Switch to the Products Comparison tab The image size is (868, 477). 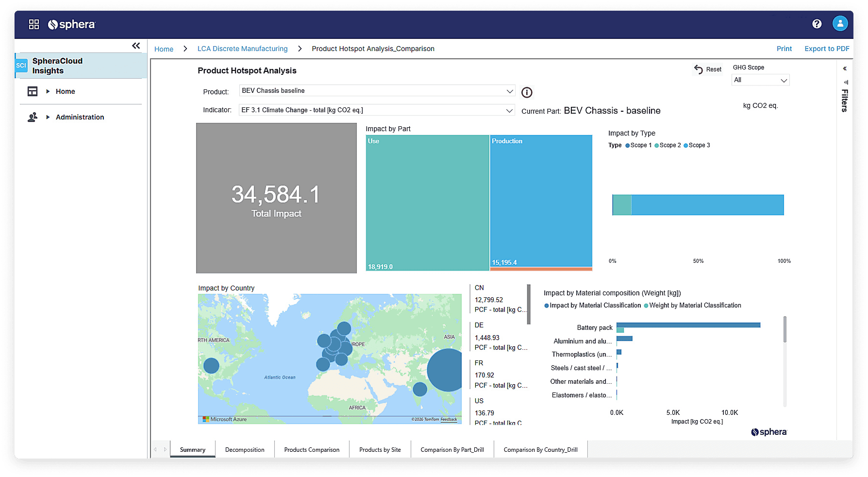click(312, 450)
